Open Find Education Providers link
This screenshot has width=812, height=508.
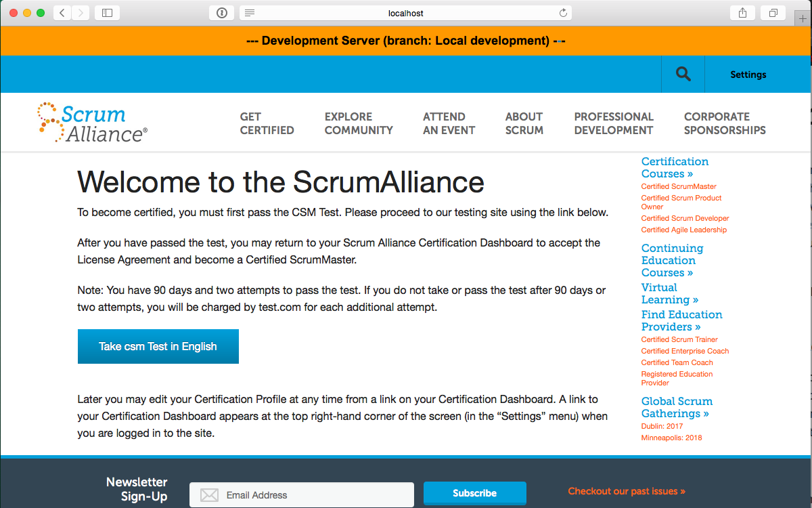point(682,320)
